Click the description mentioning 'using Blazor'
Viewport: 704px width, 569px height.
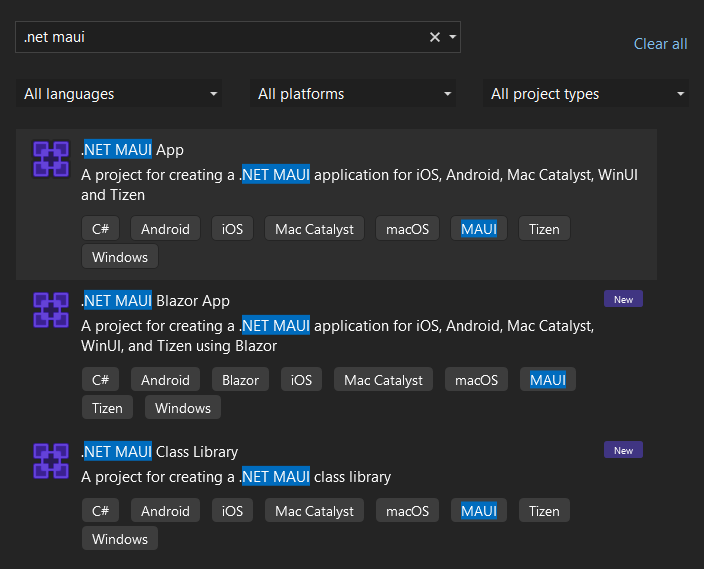[338, 335]
